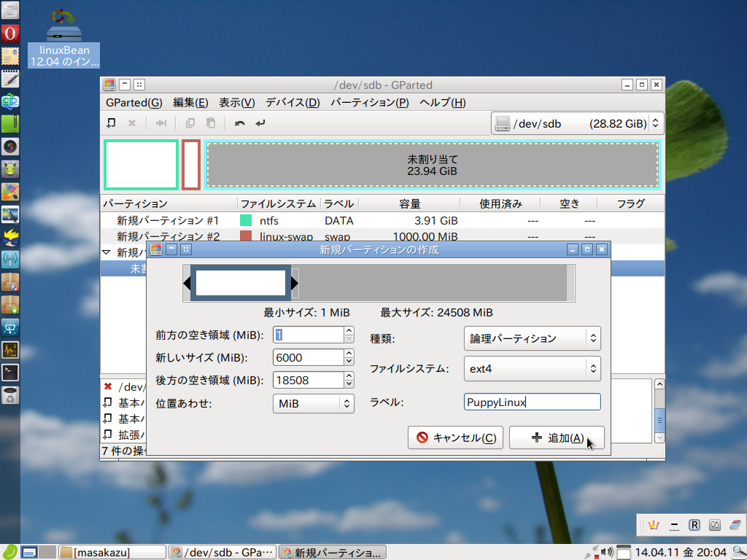The height and width of the screenshot is (560, 747).
Task: Open the /dev/sdb device selector dropdown
Action: click(x=577, y=123)
